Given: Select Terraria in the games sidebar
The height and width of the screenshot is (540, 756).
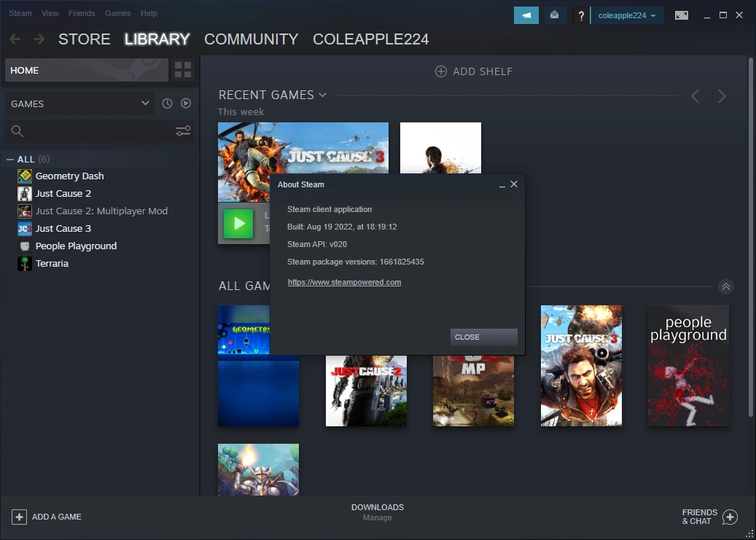Looking at the screenshot, I should pos(52,263).
